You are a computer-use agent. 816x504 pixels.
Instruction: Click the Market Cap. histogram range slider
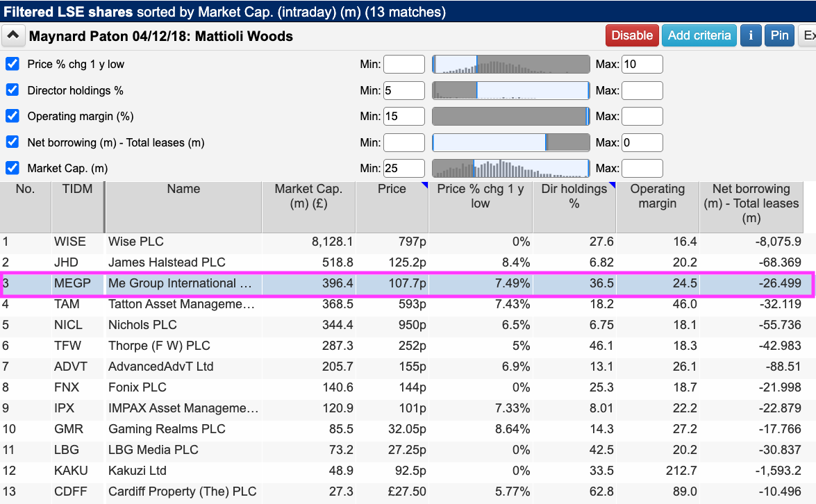click(511, 169)
